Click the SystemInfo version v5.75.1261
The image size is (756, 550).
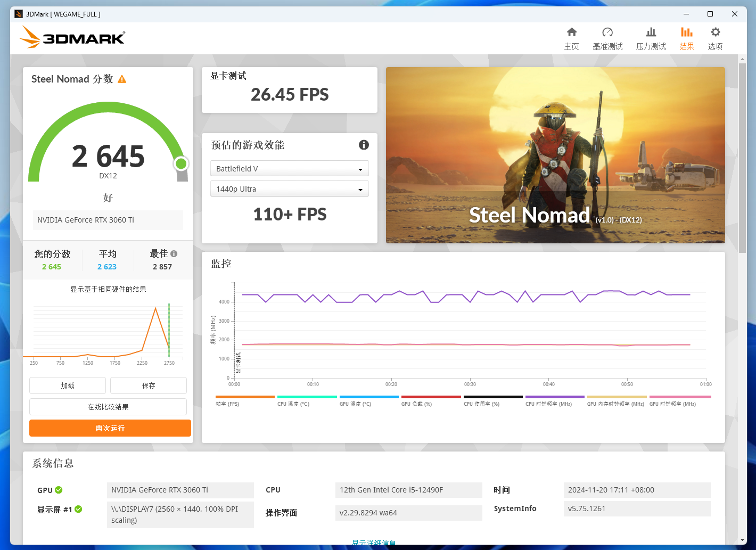pyautogui.click(x=637, y=508)
